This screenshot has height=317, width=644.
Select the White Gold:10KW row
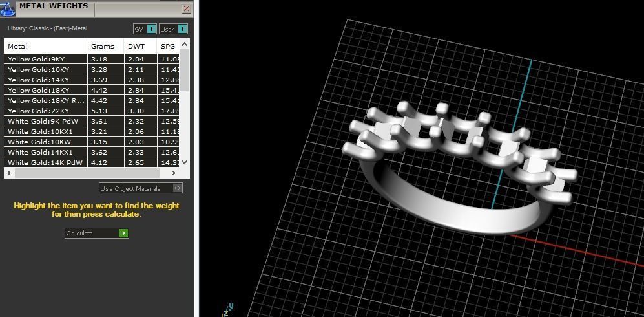click(x=92, y=142)
